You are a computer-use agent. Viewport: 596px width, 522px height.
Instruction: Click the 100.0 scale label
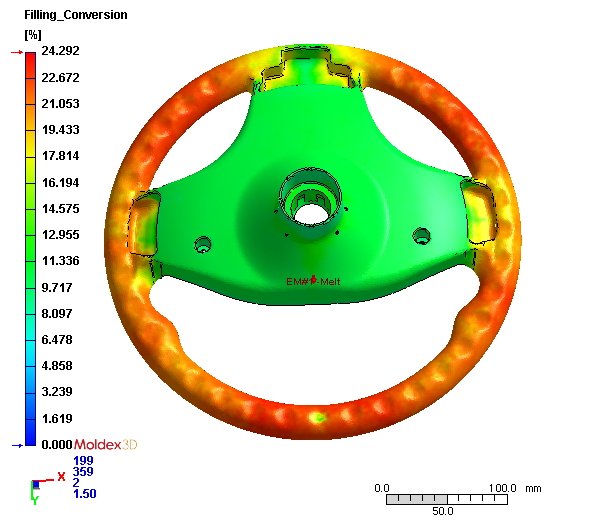pos(502,488)
